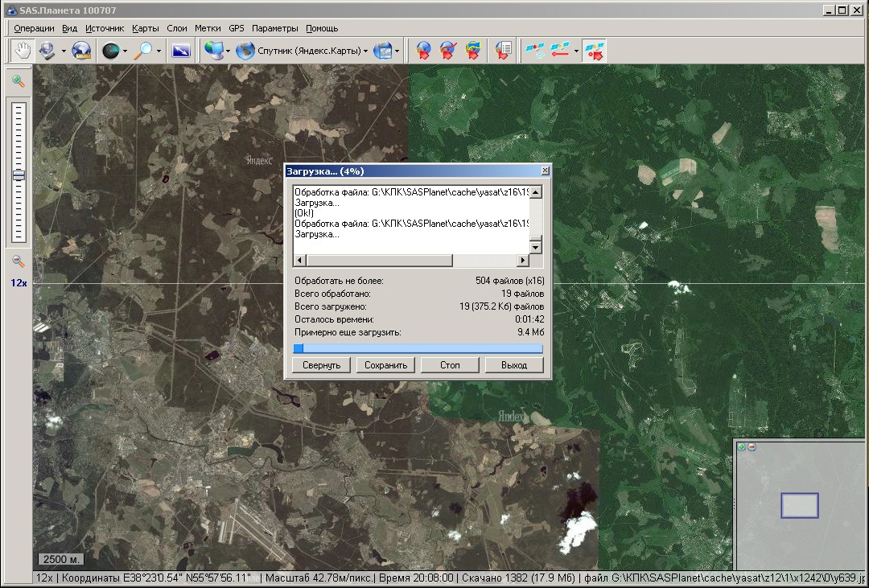Click the blue rectangle in minimap

(800, 505)
